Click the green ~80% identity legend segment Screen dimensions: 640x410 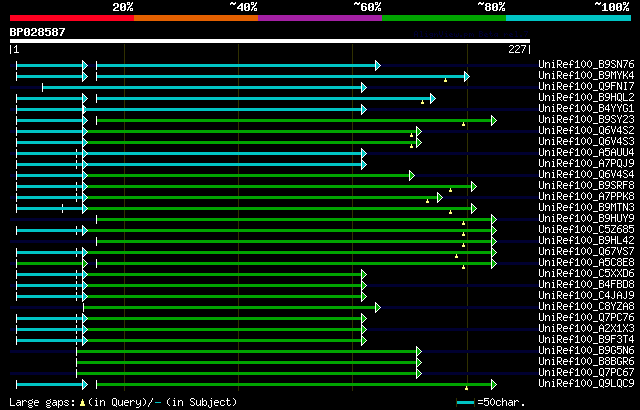tap(444, 18)
